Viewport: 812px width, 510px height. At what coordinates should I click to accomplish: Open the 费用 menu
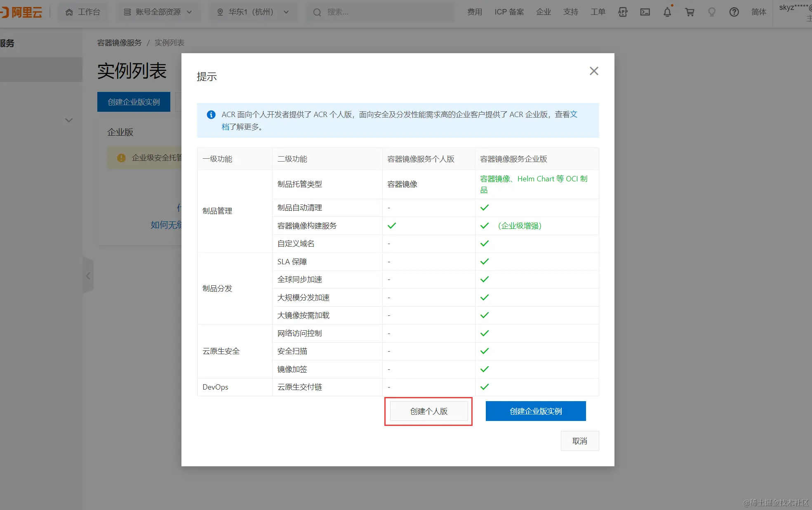(x=475, y=12)
